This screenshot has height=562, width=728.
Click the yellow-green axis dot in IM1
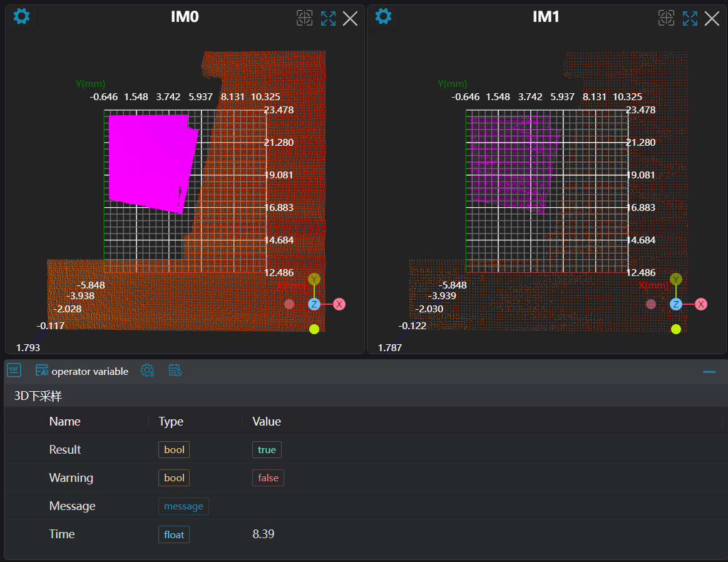676,329
